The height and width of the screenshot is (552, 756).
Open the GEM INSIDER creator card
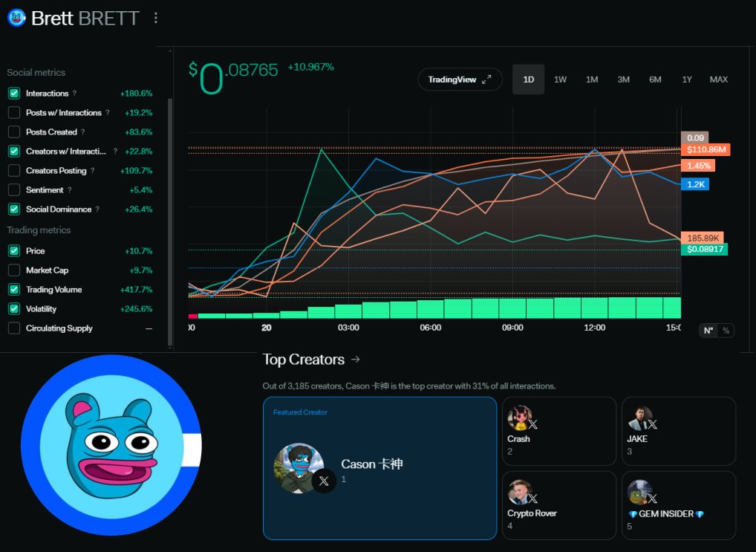[679, 505]
